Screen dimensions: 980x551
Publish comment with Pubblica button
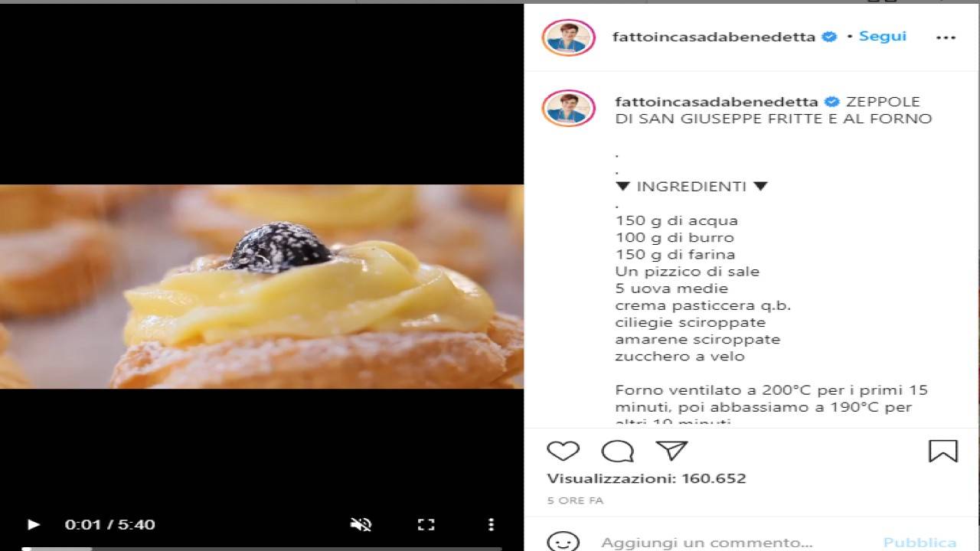point(920,543)
